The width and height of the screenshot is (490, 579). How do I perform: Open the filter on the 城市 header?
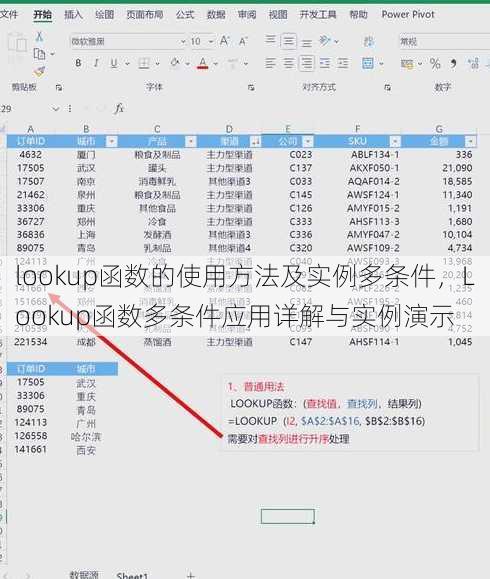(x=112, y=141)
